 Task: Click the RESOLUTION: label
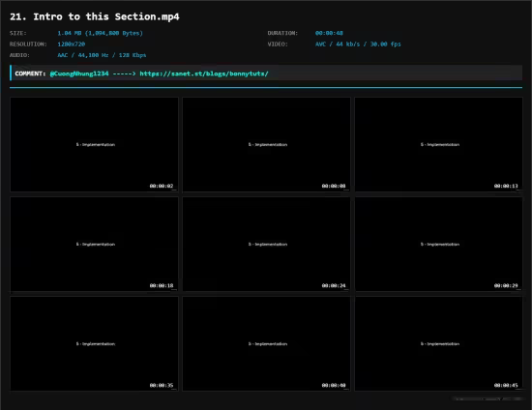(x=28, y=44)
